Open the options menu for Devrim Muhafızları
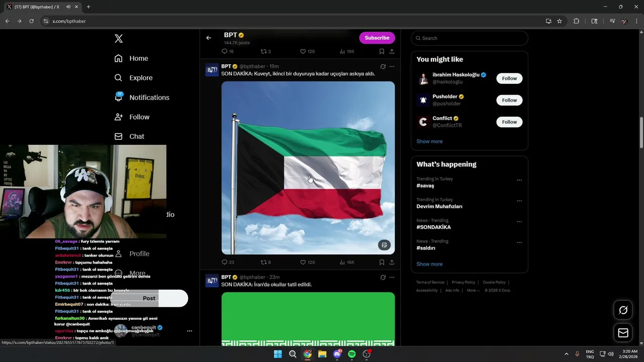The height and width of the screenshot is (362, 644). pyautogui.click(x=519, y=201)
